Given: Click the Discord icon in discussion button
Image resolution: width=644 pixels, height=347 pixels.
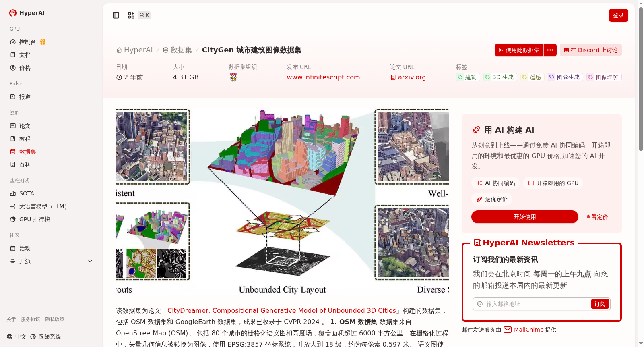Looking at the screenshot, I should [566, 50].
